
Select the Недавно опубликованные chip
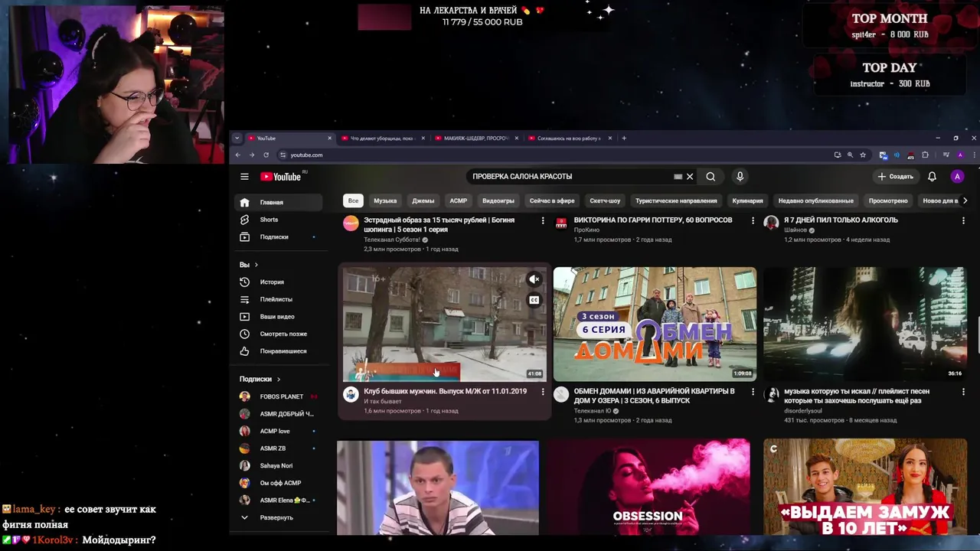pos(815,201)
